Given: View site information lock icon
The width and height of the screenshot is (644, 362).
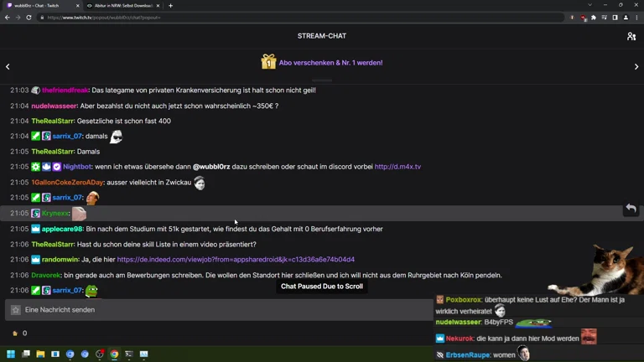Looking at the screenshot, I should [42, 18].
